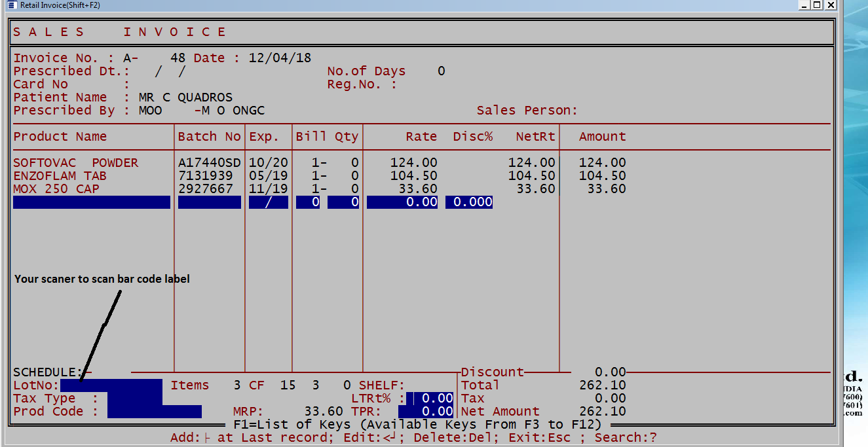Click the Prod Code input field

pos(155,412)
